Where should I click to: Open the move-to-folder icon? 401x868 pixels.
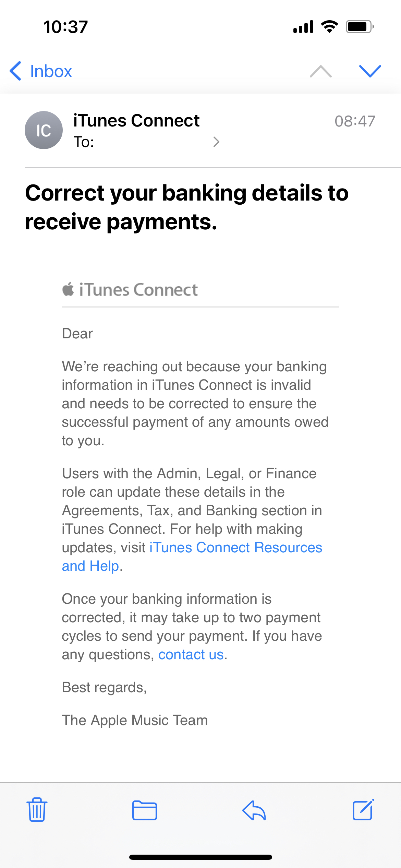(x=145, y=810)
